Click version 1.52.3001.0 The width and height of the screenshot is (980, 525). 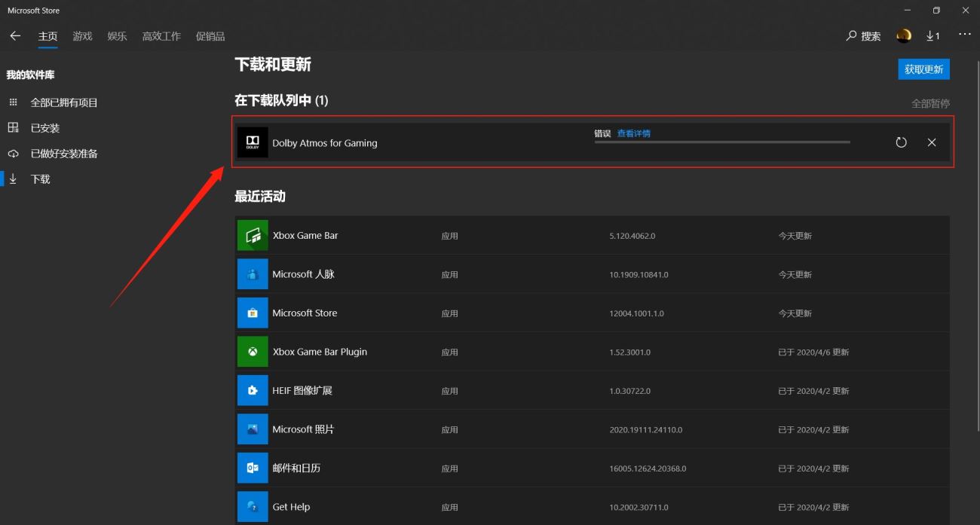pyautogui.click(x=630, y=353)
